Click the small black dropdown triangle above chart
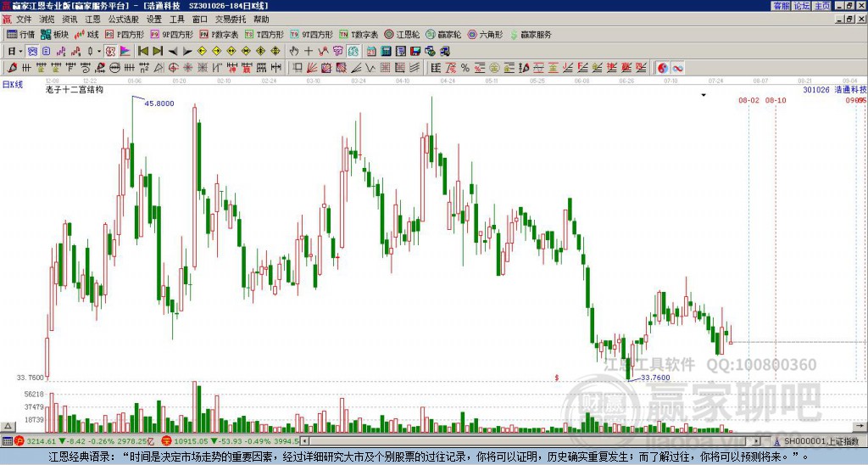The image size is (868, 465). (704, 95)
